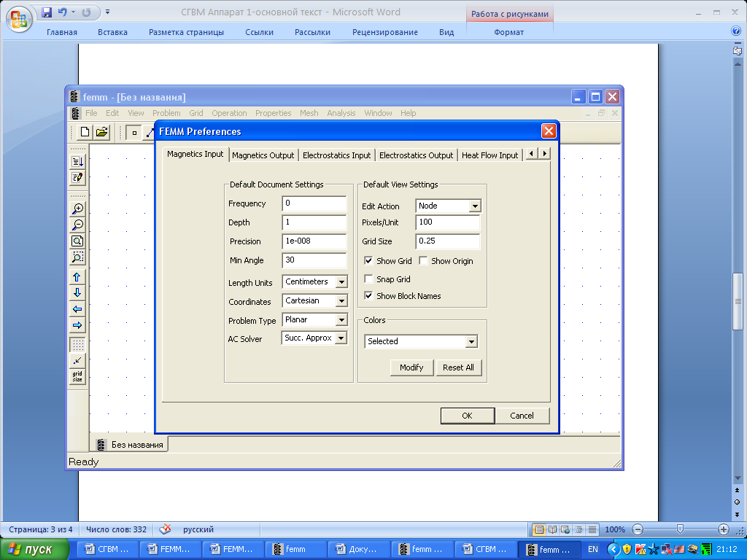
Task: Click the Grid Size input field
Action: click(x=448, y=241)
